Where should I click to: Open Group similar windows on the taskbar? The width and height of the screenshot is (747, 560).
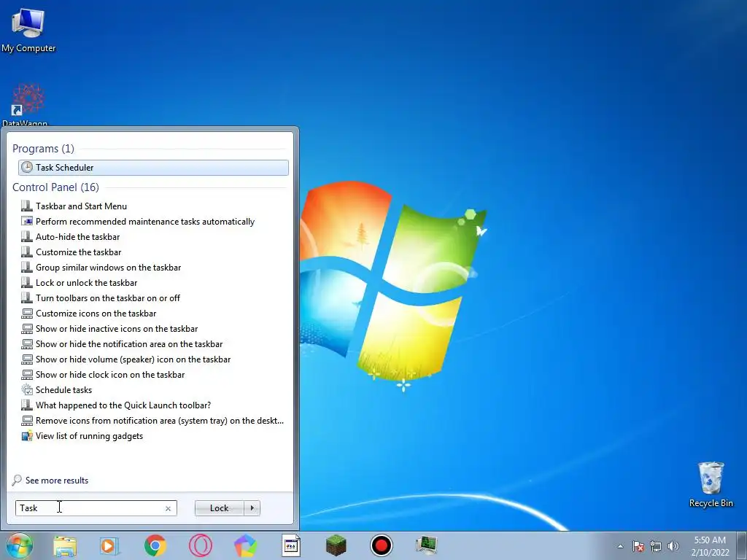click(x=108, y=268)
